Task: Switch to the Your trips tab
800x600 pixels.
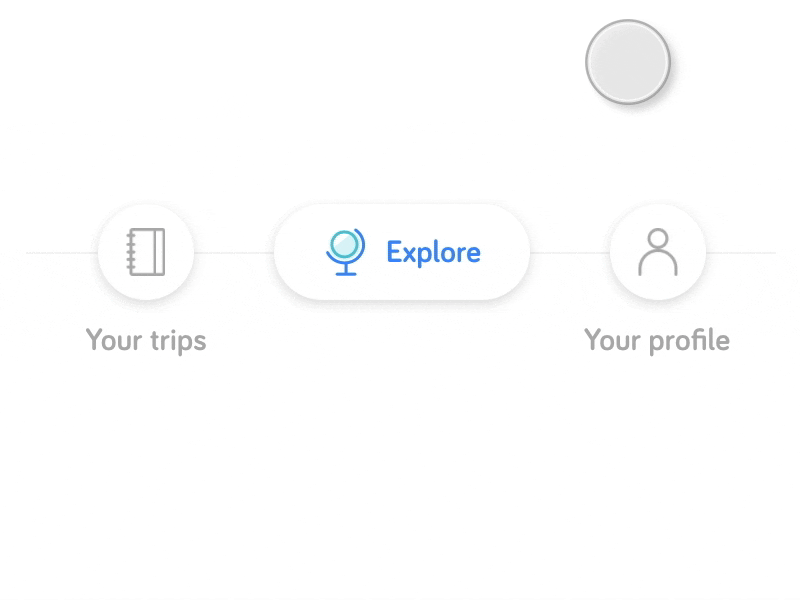Action: click(146, 252)
